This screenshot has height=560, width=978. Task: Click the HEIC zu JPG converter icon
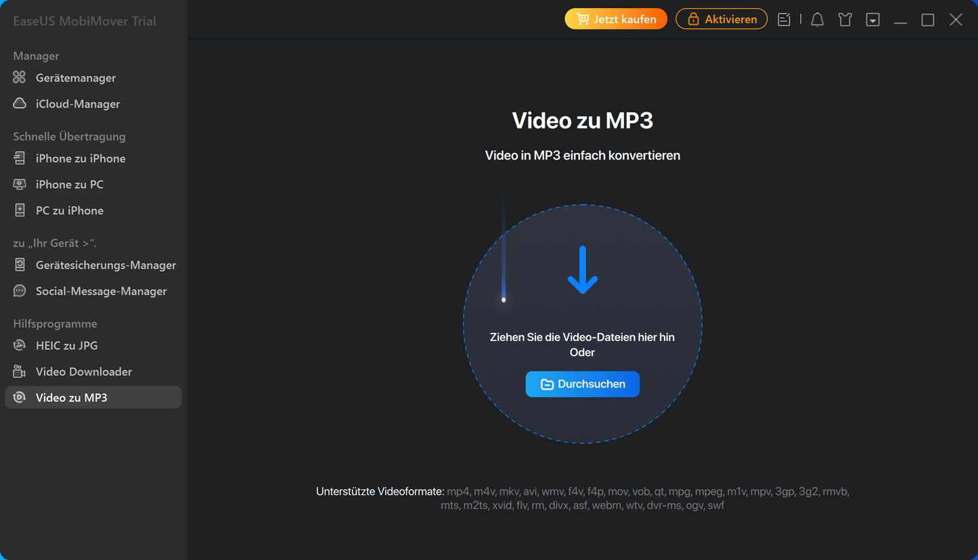(20, 346)
